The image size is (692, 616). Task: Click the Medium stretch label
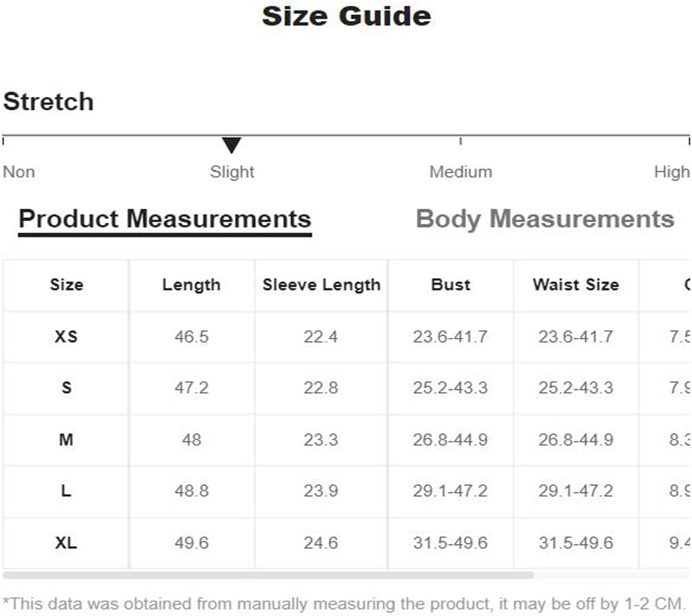(461, 172)
